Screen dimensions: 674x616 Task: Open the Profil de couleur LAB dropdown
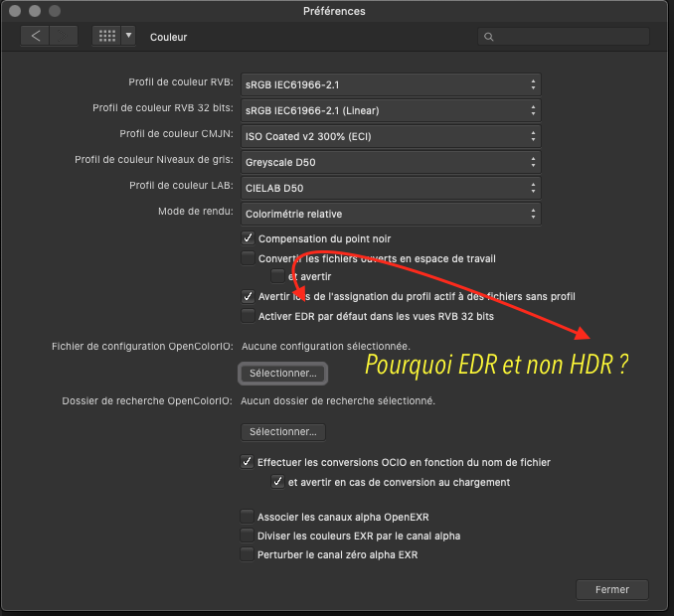[391, 188]
